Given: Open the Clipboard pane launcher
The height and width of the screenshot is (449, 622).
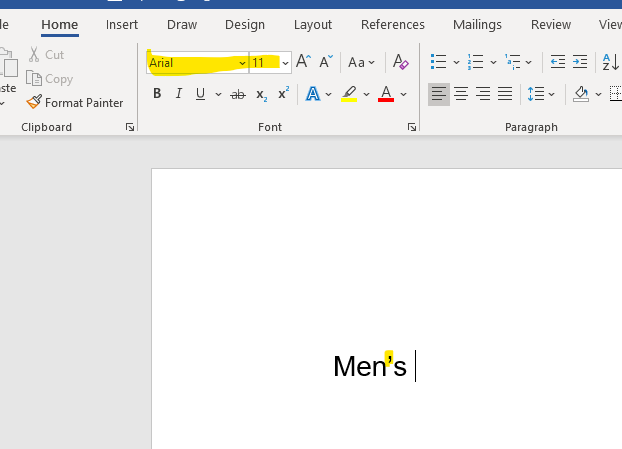Looking at the screenshot, I should 130,127.
